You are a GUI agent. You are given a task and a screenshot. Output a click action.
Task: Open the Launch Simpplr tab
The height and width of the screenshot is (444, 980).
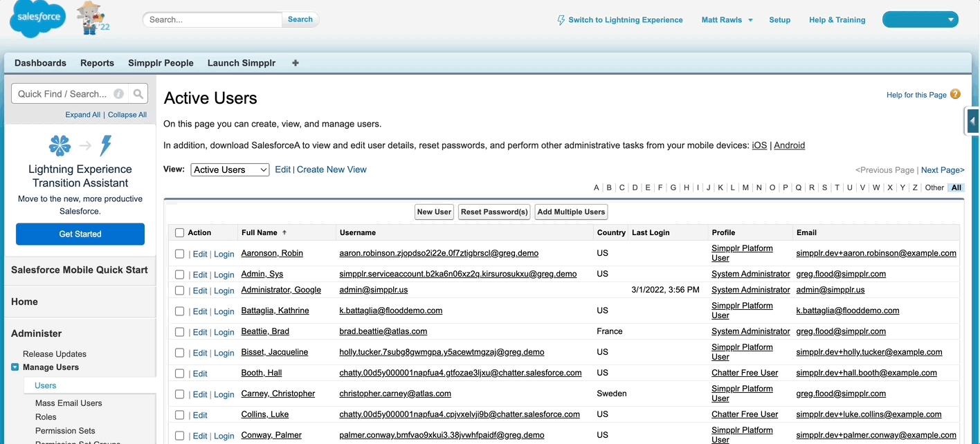coord(242,63)
